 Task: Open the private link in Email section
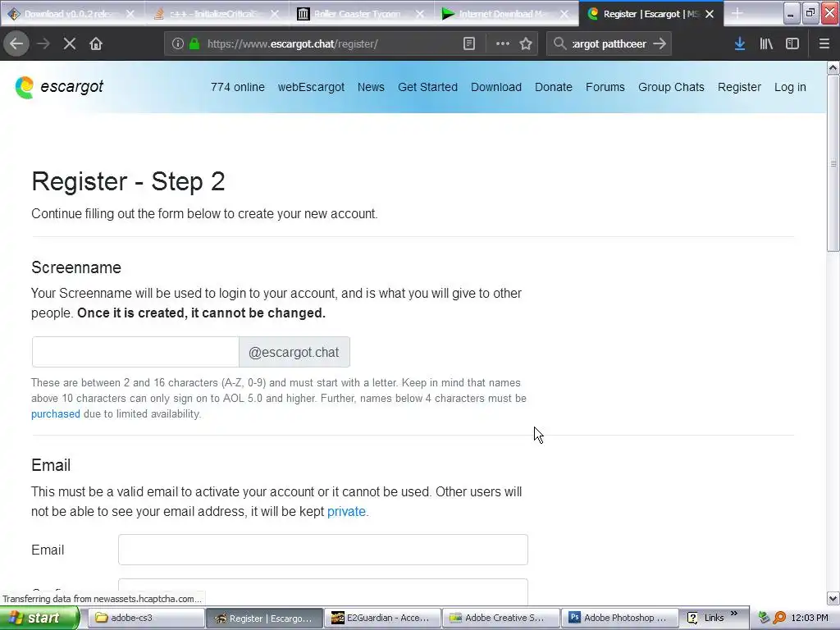346,511
